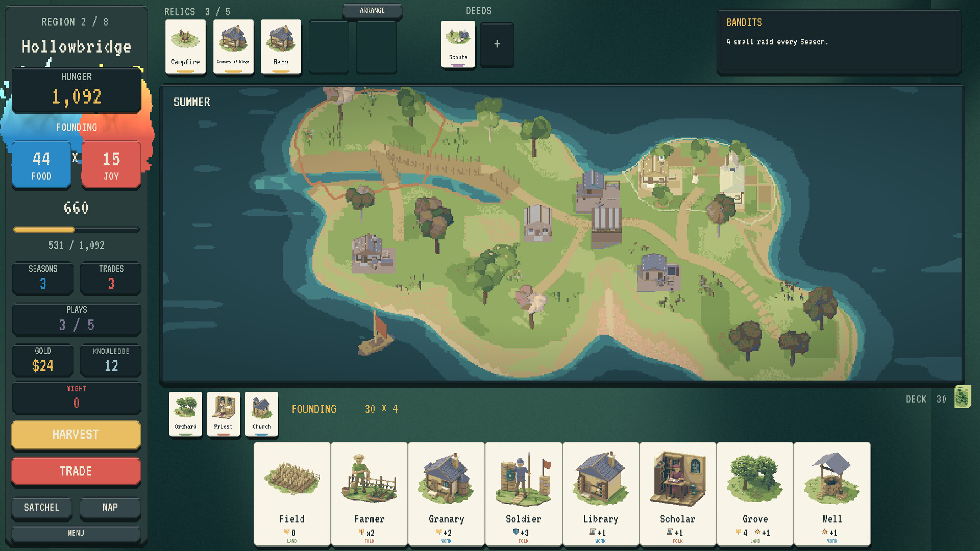Click the sailing boat on the map
This screenshot has width=980, height=551.
coord(376,335)
